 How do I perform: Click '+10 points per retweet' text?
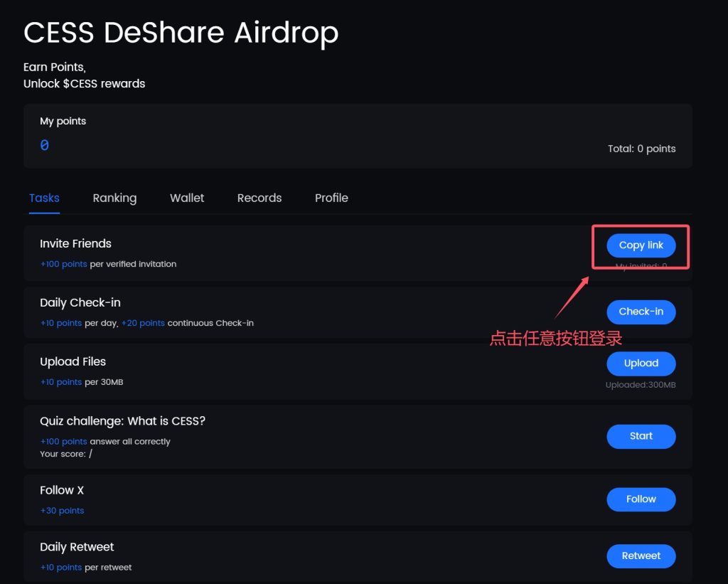(86, 567)
